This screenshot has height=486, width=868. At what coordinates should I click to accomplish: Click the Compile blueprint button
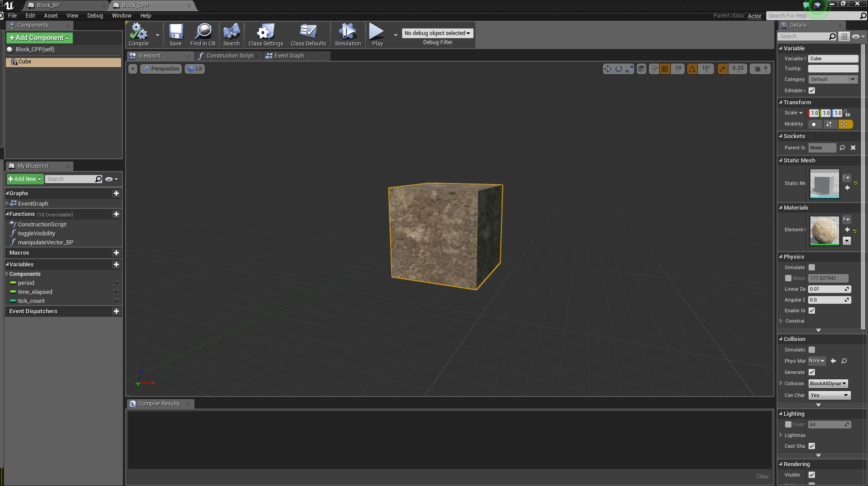pos(139,35)
